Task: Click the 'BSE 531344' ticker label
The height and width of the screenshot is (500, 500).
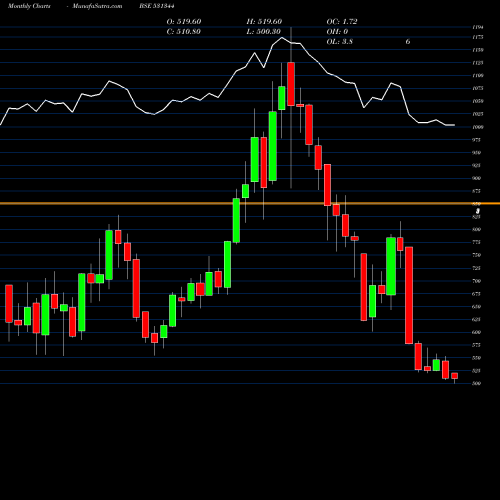Action: (157, 6)
